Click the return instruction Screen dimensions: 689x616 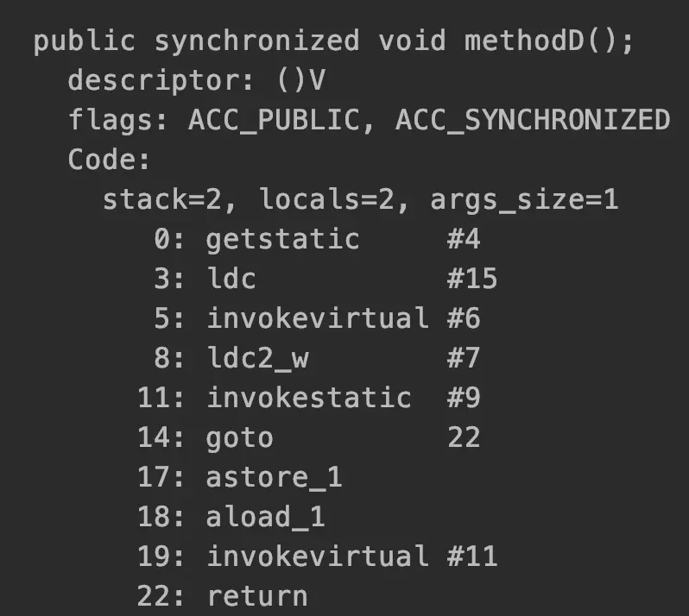[256, 596]
